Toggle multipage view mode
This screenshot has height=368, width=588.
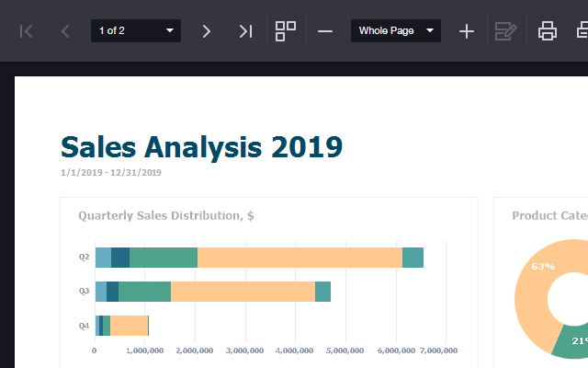tap(286, 31)
